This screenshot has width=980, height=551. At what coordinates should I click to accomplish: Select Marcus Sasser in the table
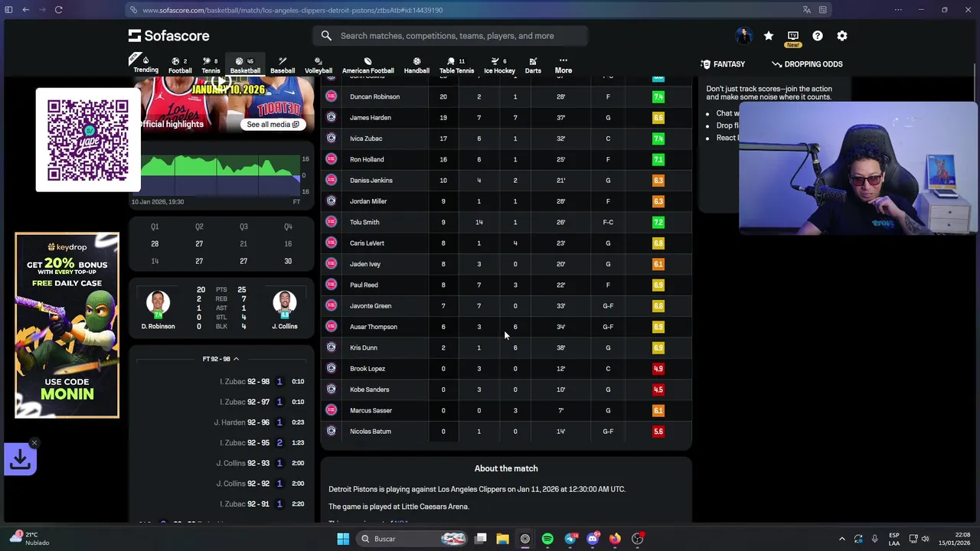point(506,410)
